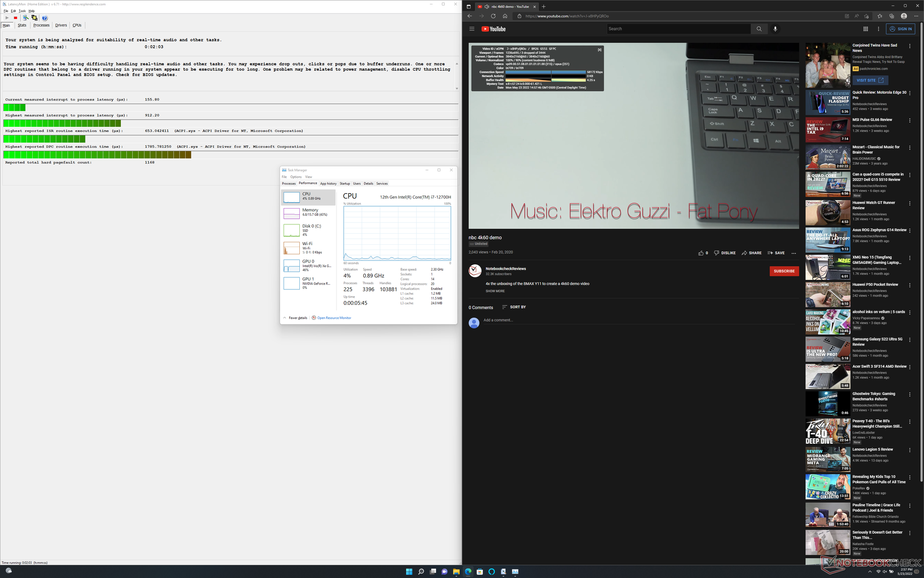
Task: Switch to the Processes tab in LatencyMon
Action: (41, 25)
